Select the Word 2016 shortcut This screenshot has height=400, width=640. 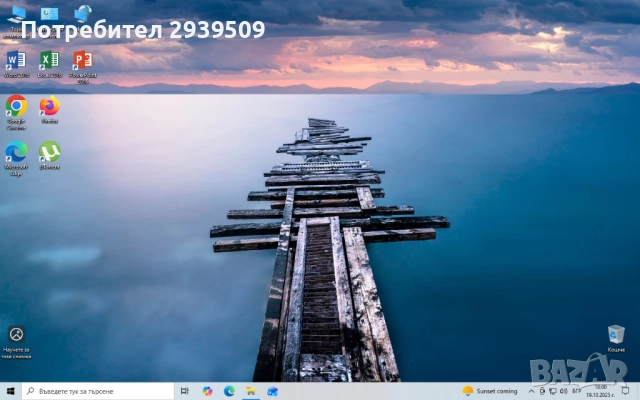point(16,64)
